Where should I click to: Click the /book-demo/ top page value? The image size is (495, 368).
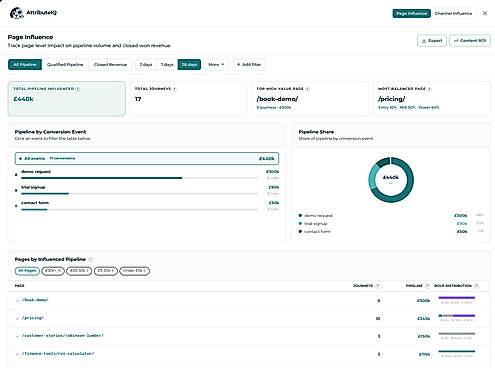click(x=277, y=99)
